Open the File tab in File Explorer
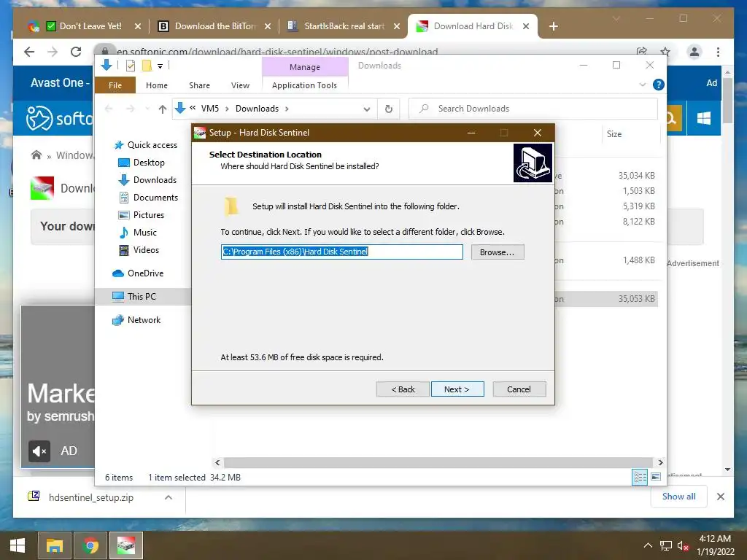Screen dimensions: 747x560 click(115, 85)
